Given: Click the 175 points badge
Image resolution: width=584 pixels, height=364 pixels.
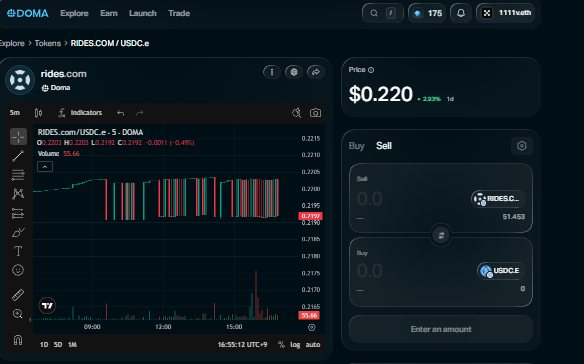Looking at the screenshot, I should 427,13.
